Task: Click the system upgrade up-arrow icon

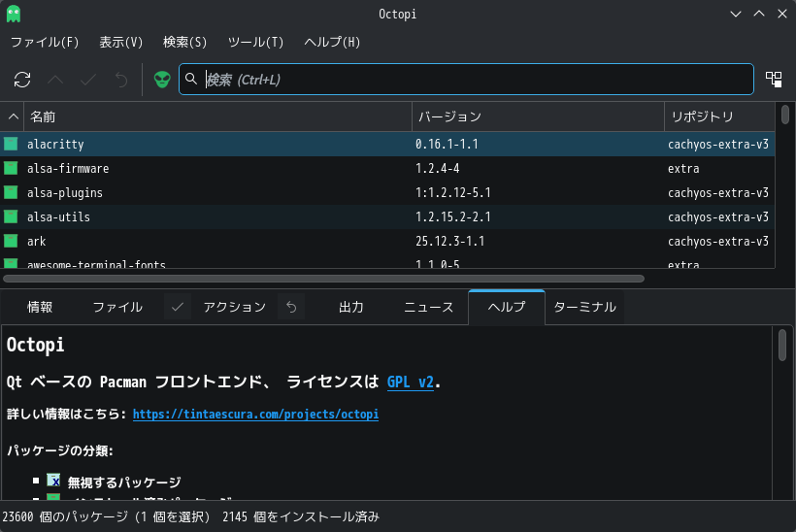Action: 55,80
